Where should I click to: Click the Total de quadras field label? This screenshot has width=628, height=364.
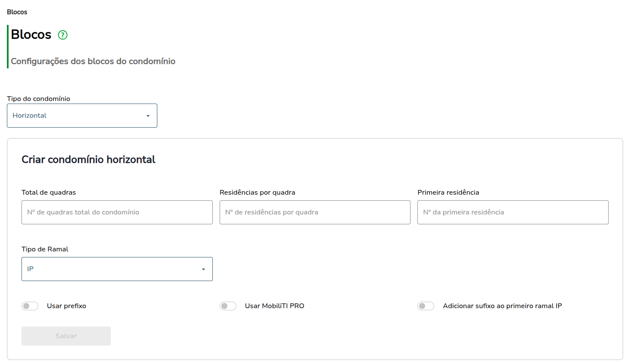coord(49,193)
